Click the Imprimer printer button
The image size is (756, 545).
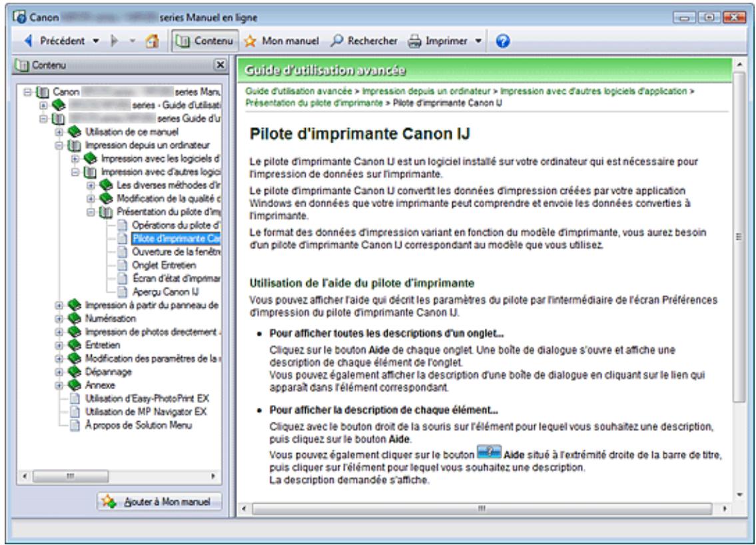438,41
